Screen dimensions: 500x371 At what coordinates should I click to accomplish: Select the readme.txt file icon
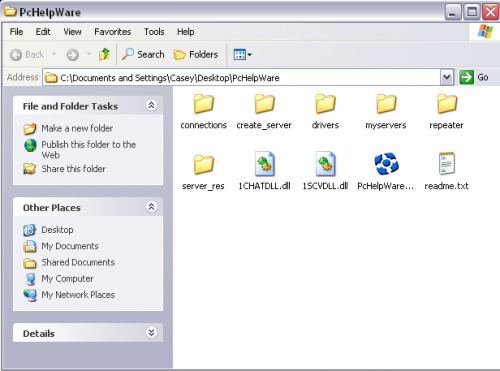(x=447, y=163)
